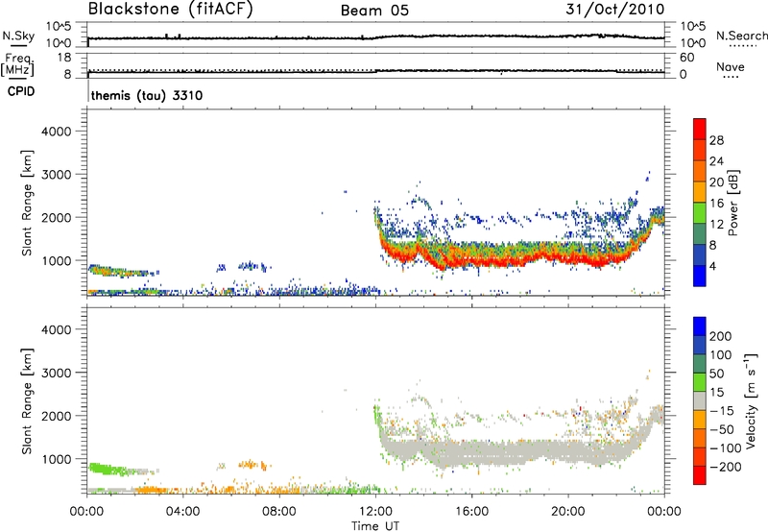Click the 'themis (tau) 3310' text
Screen dimensions: 768x532
(x=147, y=95)
